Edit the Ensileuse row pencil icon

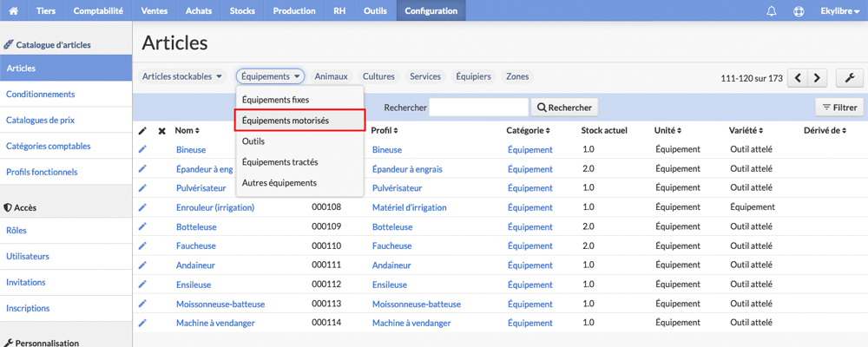pyautogui.click(x=142, y=285)
